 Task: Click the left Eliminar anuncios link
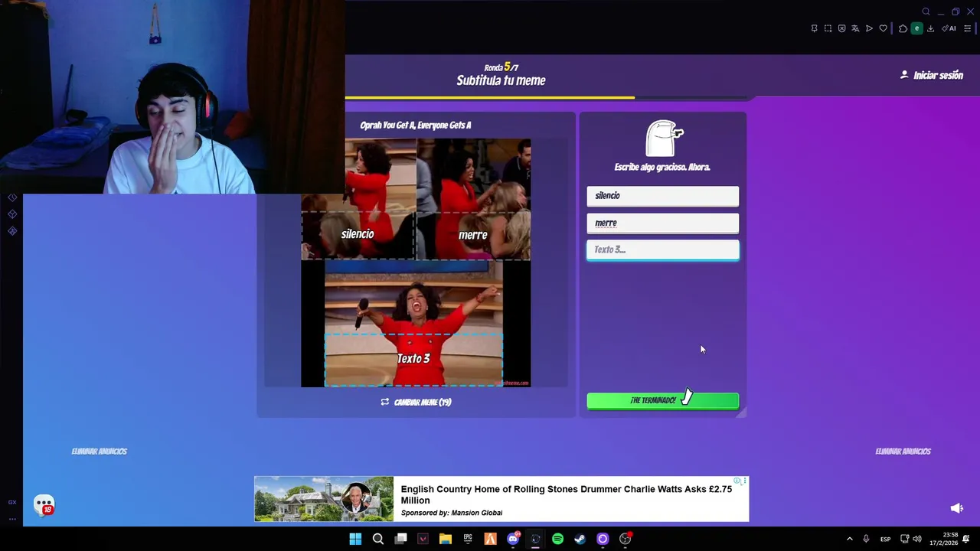(x=100, y=452)
